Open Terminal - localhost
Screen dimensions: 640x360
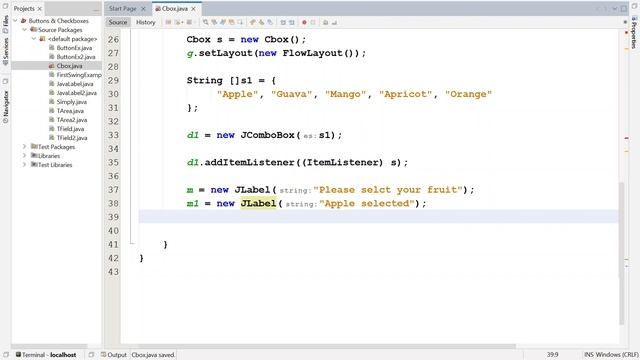(x=46, y=355)
